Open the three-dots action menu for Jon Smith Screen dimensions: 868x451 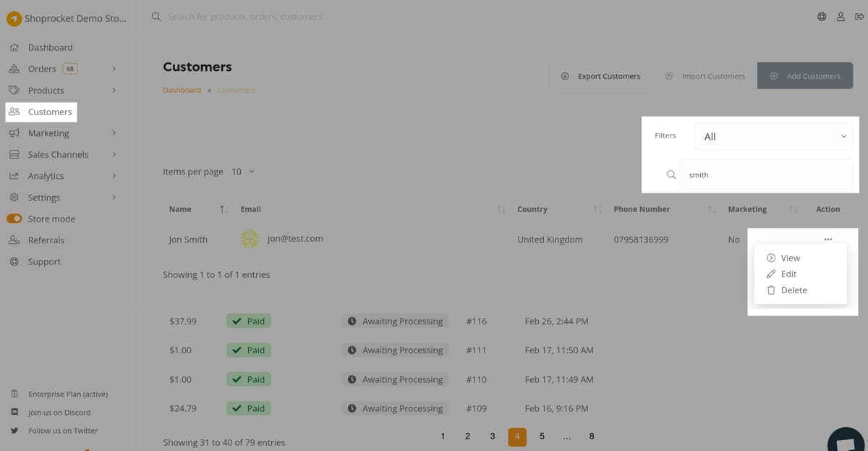pyautogui.click(x=827, y=240)
